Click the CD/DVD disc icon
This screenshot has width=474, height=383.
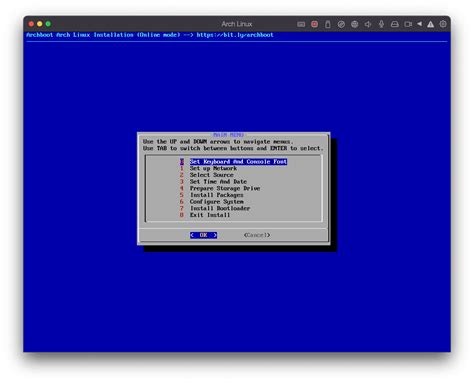pos(341,24)
